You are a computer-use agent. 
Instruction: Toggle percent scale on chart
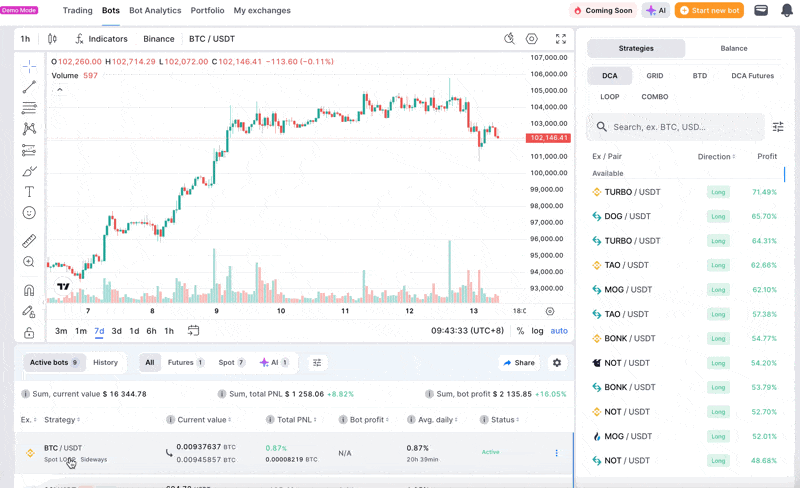coord(520,331)
